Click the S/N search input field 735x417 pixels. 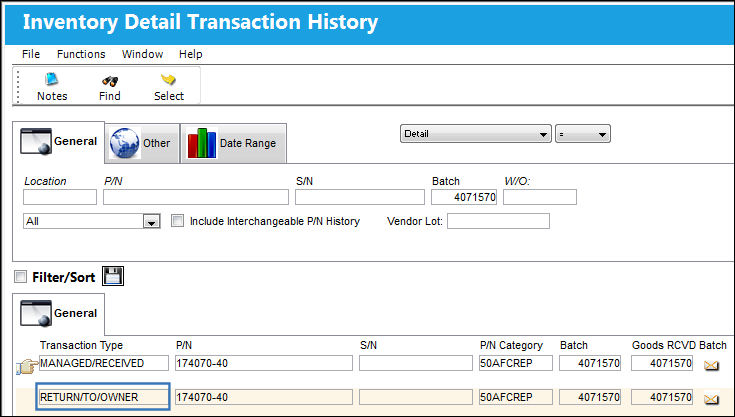[x=360, y=197]
